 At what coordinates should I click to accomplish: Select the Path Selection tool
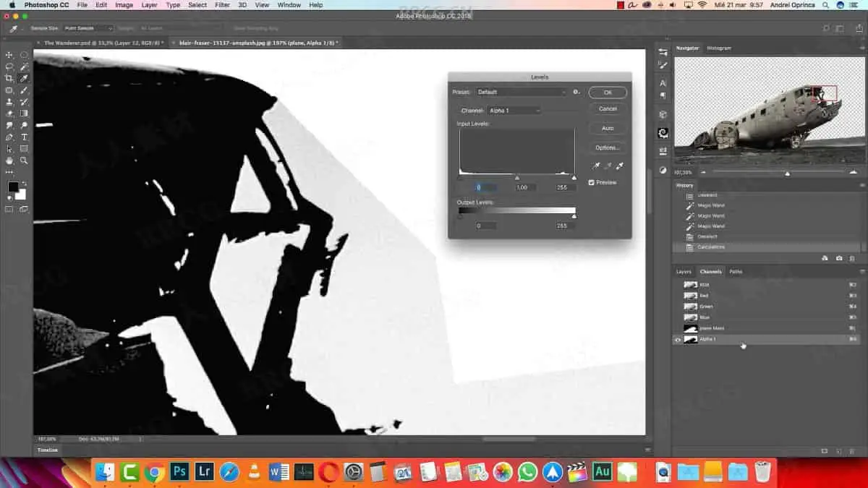(x=9, y=149)
